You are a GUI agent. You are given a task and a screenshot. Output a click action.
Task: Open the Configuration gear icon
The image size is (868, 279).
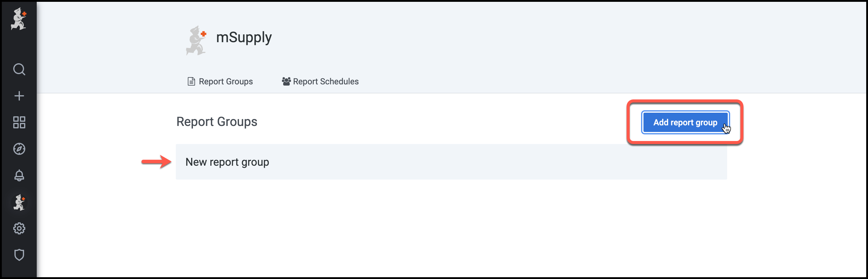(19, 228)
